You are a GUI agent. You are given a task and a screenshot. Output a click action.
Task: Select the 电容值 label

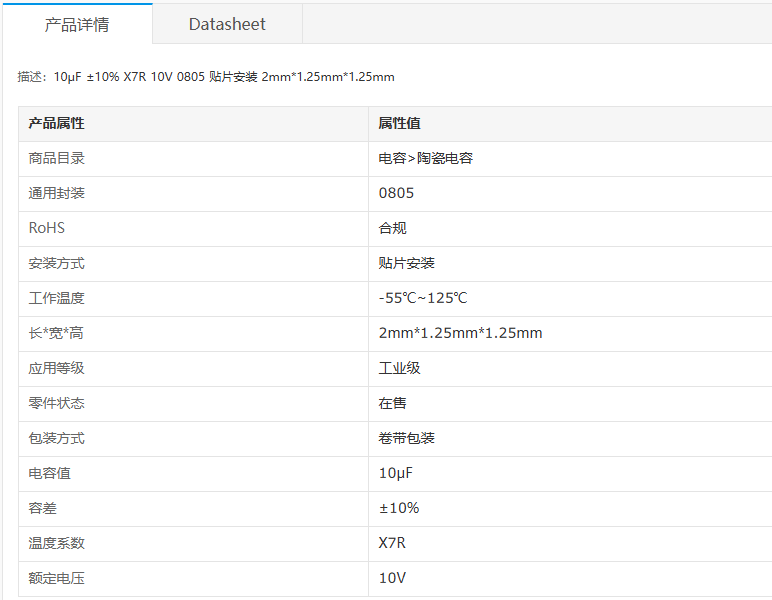49,473
